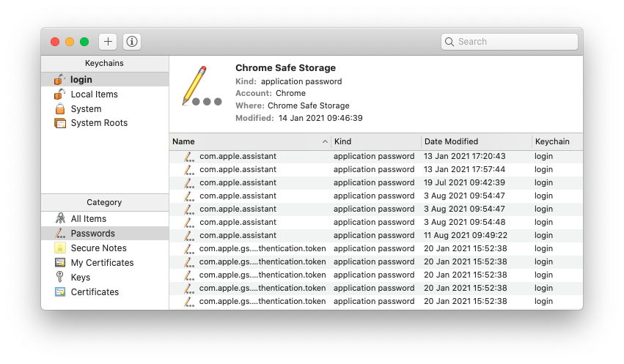624x364 pixels.
Task: Click the Local Items padlock icon
Action: click(x=59, y=94)
